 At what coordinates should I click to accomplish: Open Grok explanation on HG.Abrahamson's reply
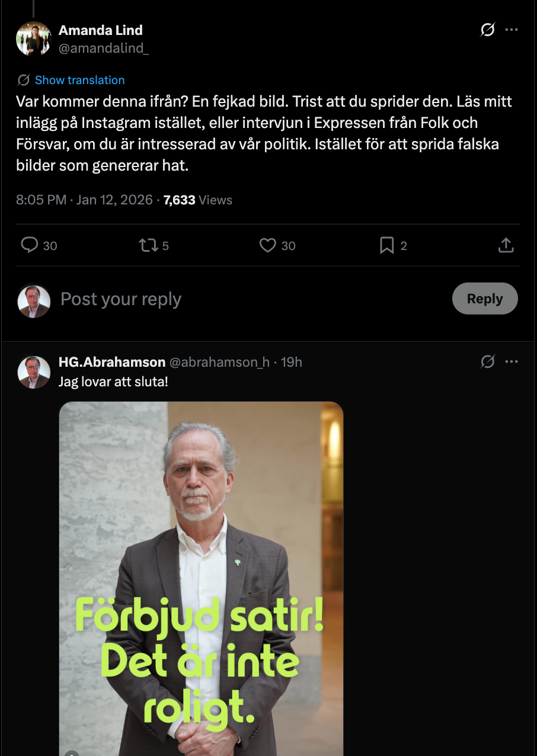coord(487,361)
